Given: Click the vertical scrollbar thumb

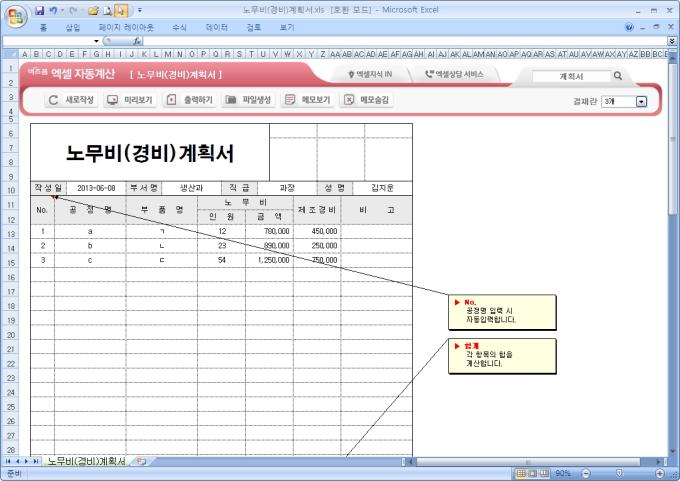Looking at the screenshot, I should tap(673, 139).
